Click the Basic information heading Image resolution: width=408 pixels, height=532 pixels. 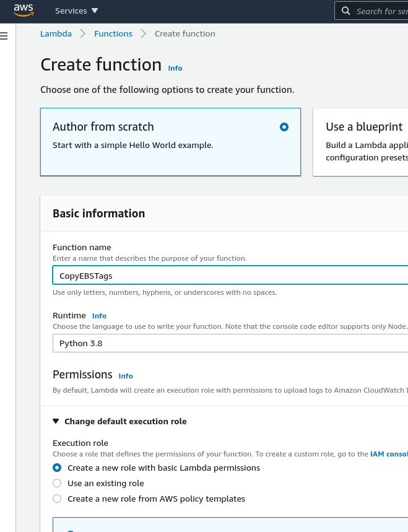98,214
